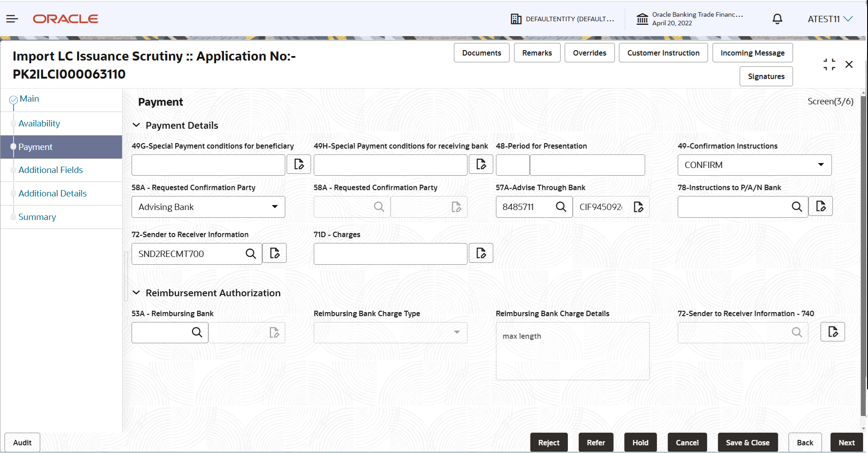Go to Additional Fields step
Image resolution: width=868 pixels, height=453 pixels.
tap(51, 170)
